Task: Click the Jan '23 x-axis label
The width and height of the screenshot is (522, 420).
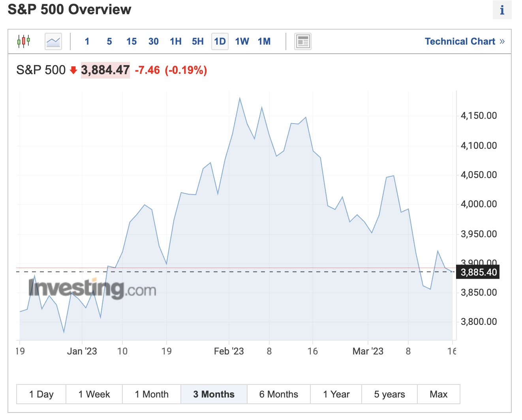Action: 82,351
